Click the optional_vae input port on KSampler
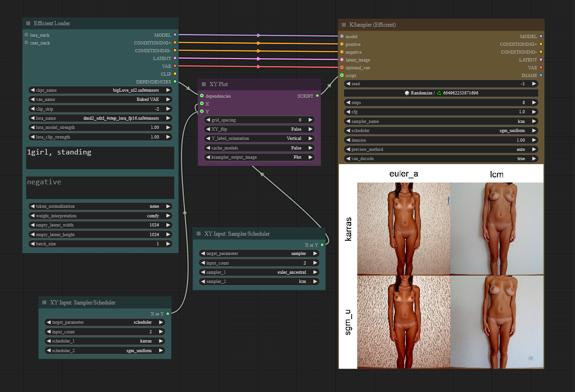Screen dimensions: 575x392 tap(342, 67)
